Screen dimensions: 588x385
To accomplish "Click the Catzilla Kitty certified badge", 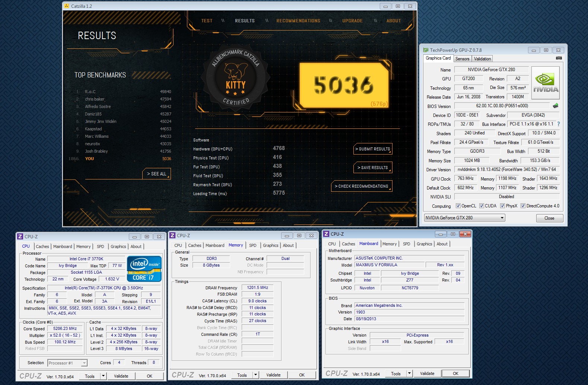I will click(x=236, y=77).
